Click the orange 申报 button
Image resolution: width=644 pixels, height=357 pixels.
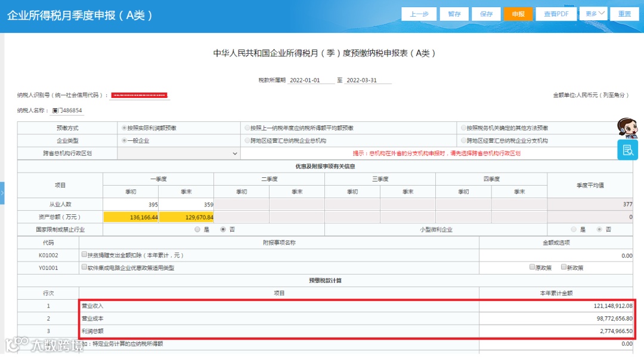[518, 14]
